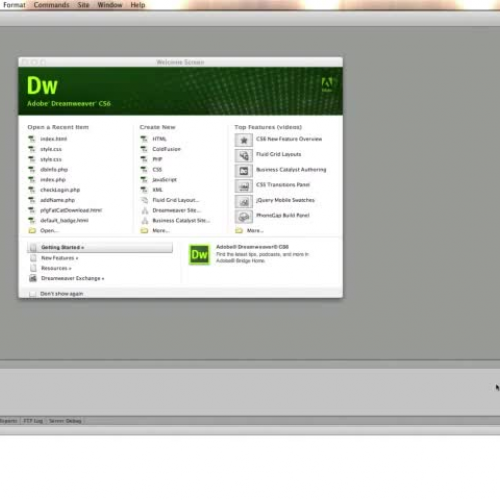Open the Window menu
This screenshot has height=500, width=500.
pyautogui.click(x=110, y=5)
